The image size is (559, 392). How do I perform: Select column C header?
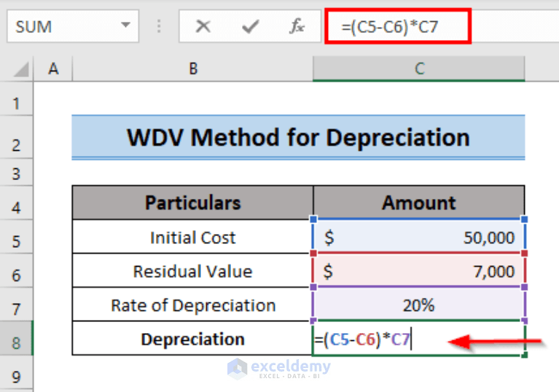click(x=419, y=68)
